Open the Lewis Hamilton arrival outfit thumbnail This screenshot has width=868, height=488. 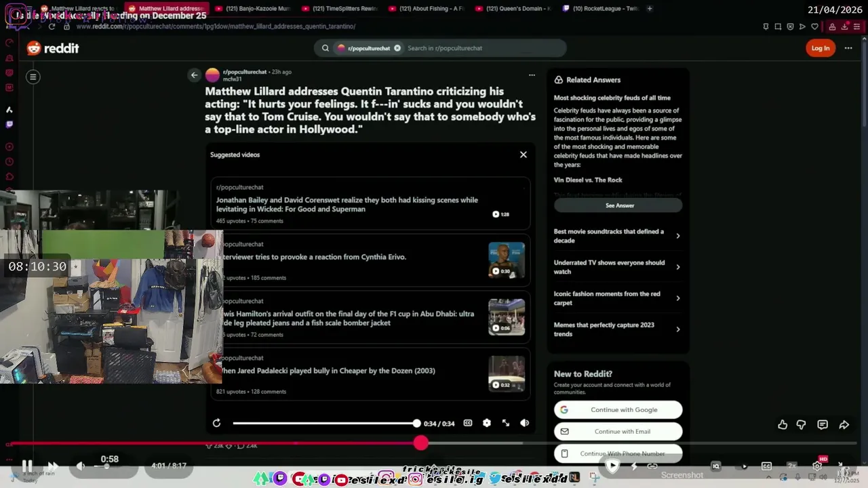click(507, 317)
